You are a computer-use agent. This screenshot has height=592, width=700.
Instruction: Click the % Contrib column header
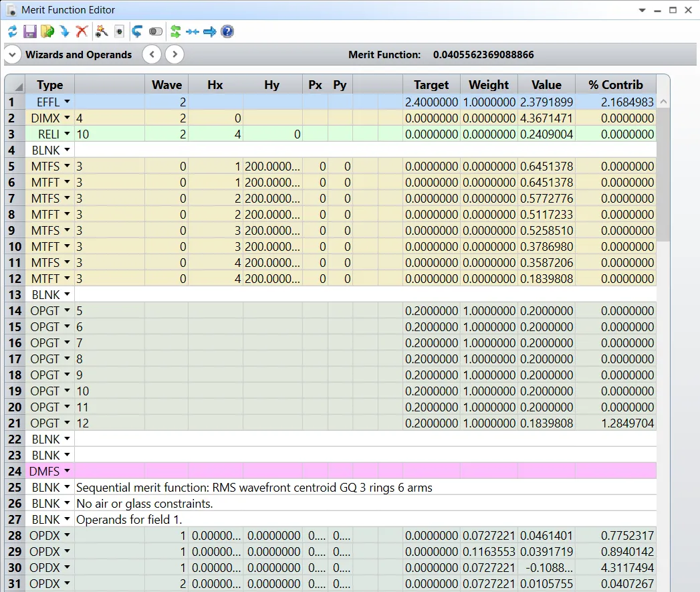(x=615, y=84)
